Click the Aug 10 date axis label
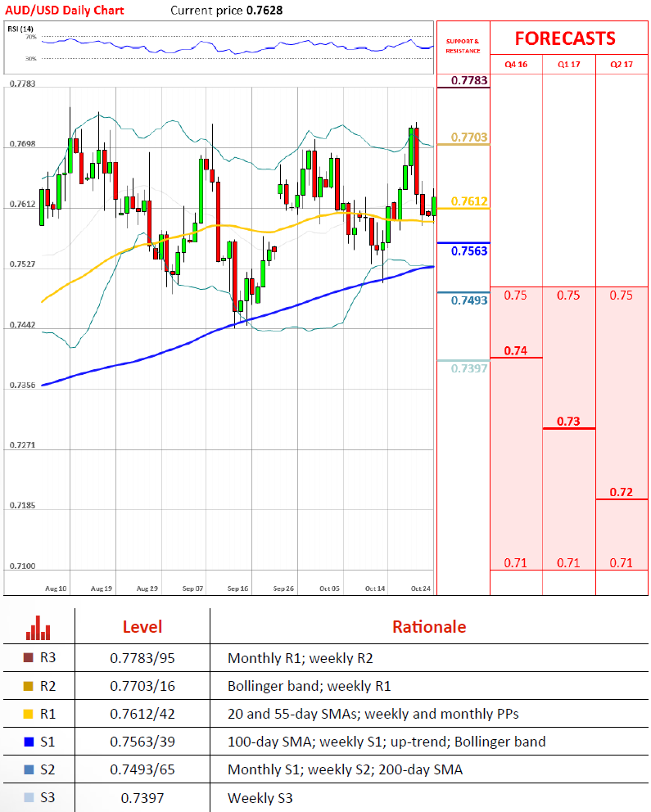The width and height of the screenshot is (651, 812). (x=56, y=589)
